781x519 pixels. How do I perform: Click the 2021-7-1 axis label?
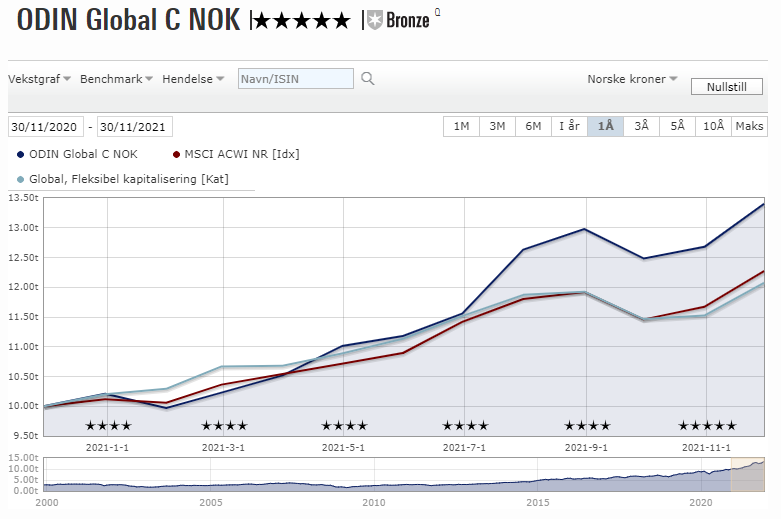464,447
